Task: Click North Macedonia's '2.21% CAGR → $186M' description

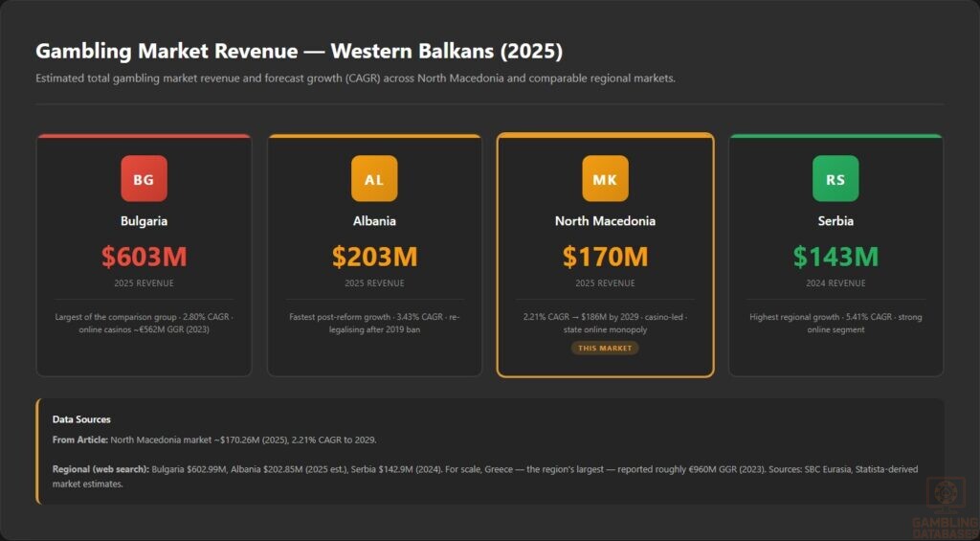Action: coord(605,324)
